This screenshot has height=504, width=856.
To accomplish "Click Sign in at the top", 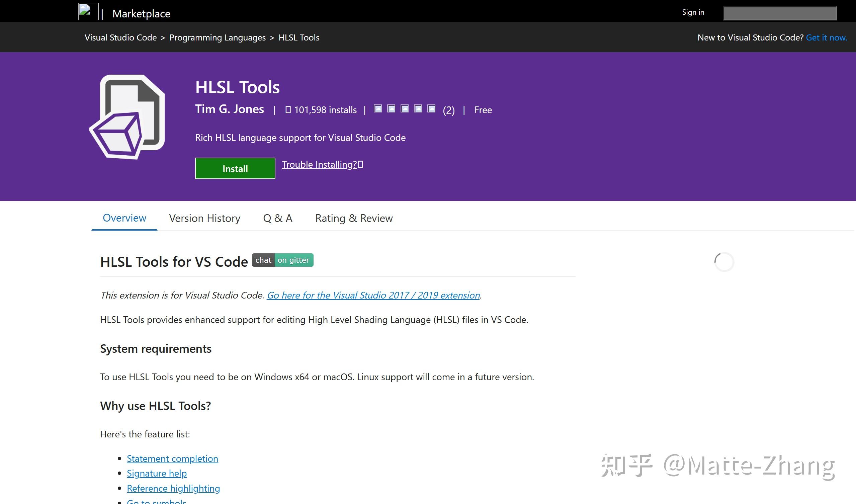I will click(x=693, y=12).
